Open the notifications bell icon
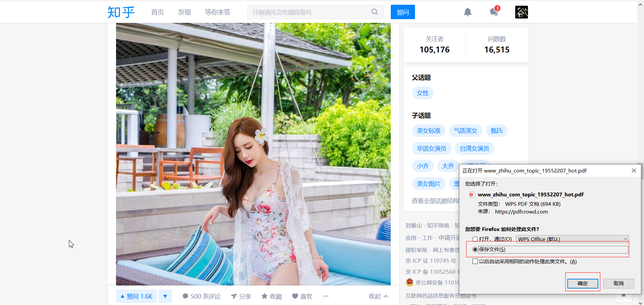Viewport: 644px width, 305px height. tap(467, 12)
